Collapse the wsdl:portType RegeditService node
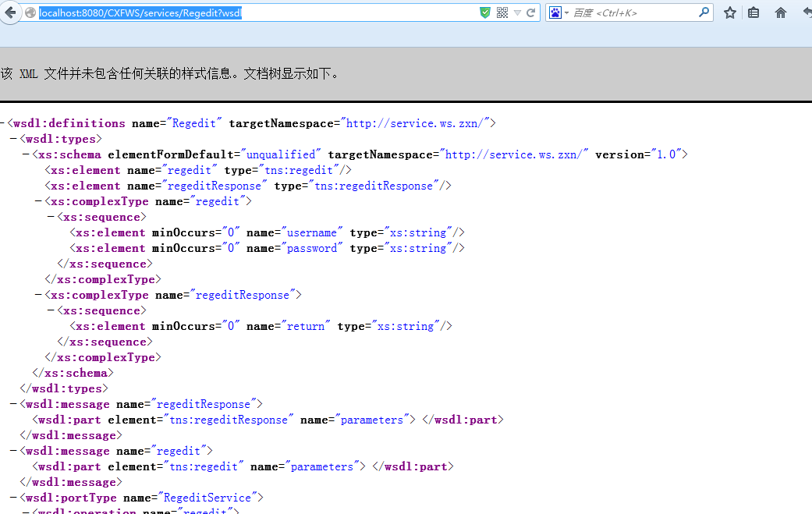This screenshot has width=812, height=514. click(x=14, y=498)
